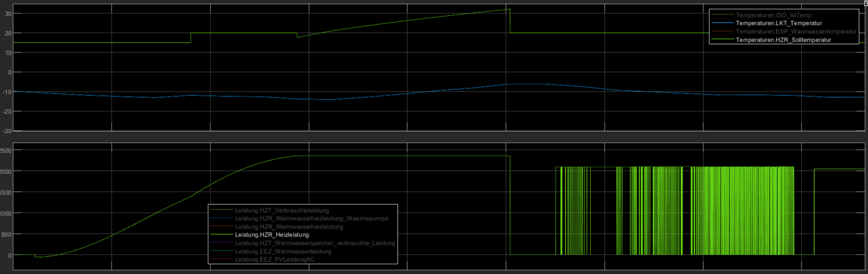Show the Leistung.HZR_Warmwasserheizleistung trace

tap(289, 227)
